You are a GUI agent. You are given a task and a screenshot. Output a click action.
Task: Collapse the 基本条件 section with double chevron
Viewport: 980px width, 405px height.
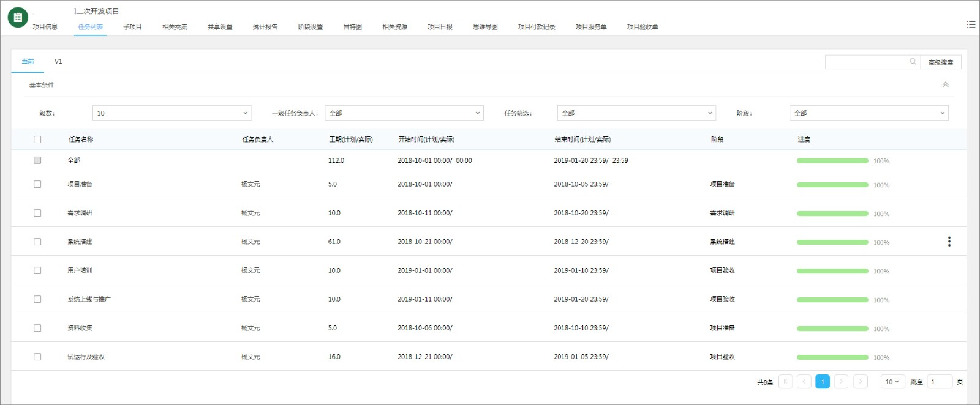[945, 85]
